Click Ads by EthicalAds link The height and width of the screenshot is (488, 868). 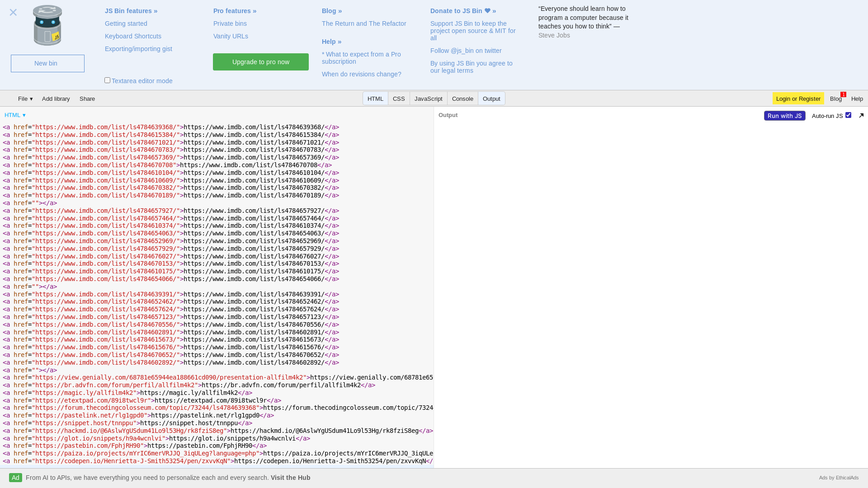839,478
